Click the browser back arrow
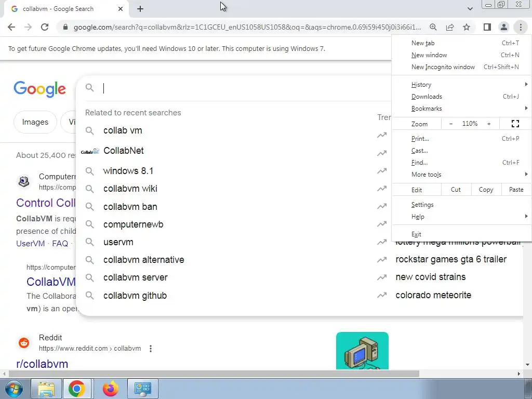 (11, 27)
